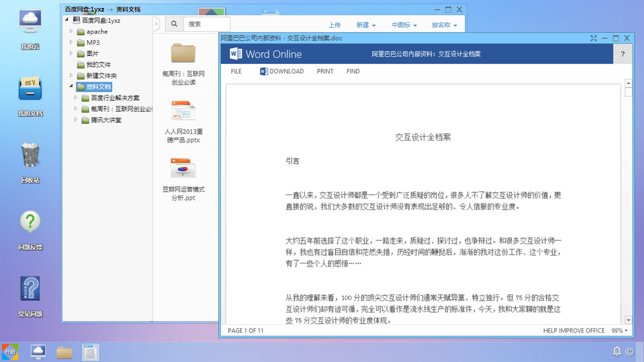Click the document scrollbar down arrow

pyautogui.click(x=628, y=320)
